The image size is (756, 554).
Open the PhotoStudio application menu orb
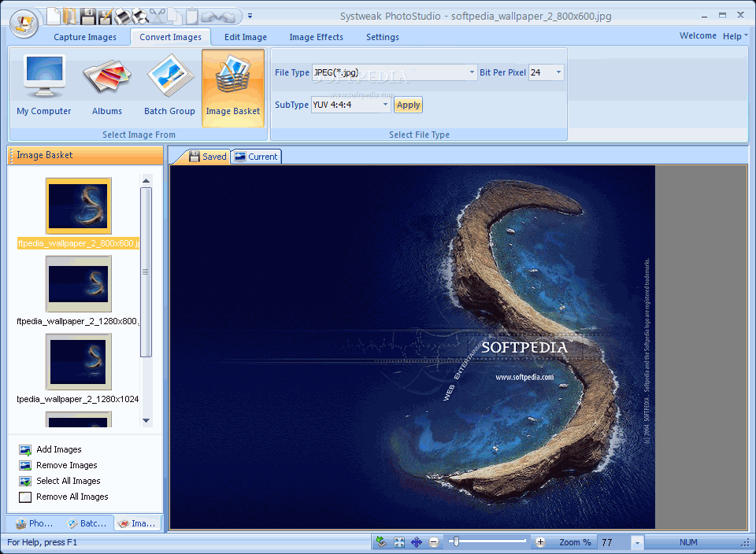(x=23, y=24)
